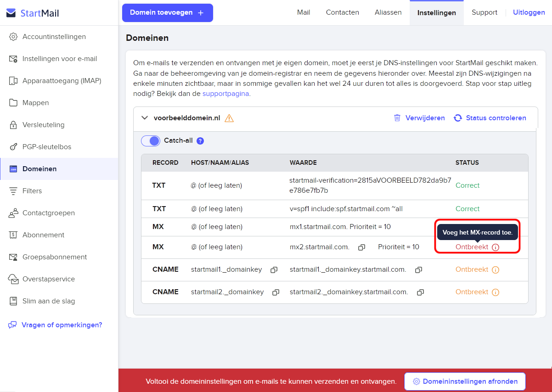
Task: Open the Mail tab
Action: click(x=304, y=12)
